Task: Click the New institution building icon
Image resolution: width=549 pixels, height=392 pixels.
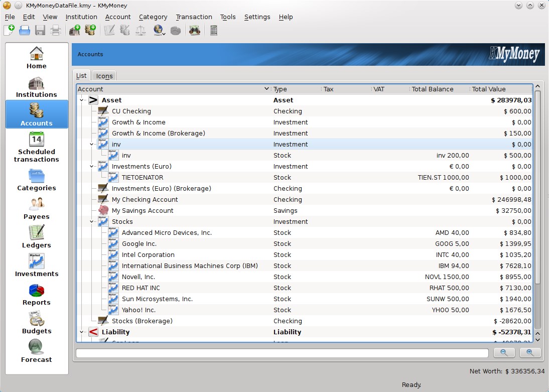Action: tap(75, 31)
